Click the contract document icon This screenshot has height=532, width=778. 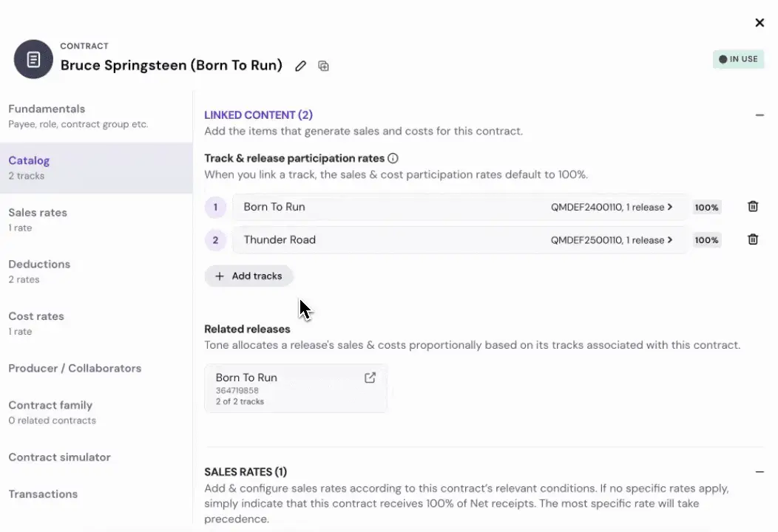33,60
